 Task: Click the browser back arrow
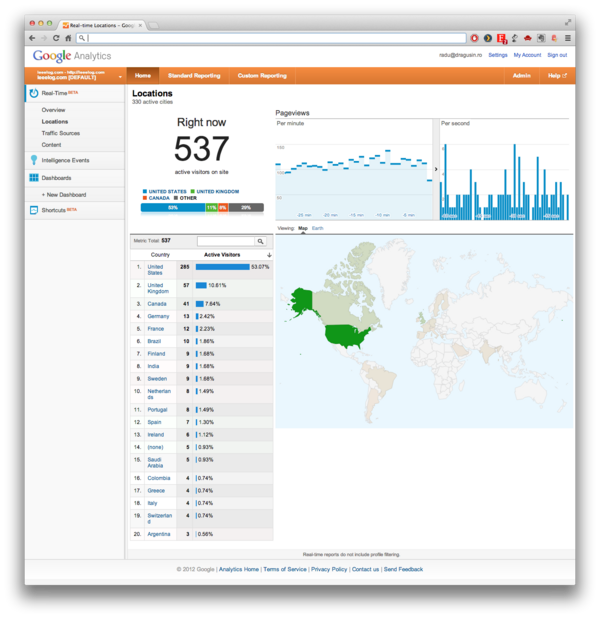pos(32,38)
